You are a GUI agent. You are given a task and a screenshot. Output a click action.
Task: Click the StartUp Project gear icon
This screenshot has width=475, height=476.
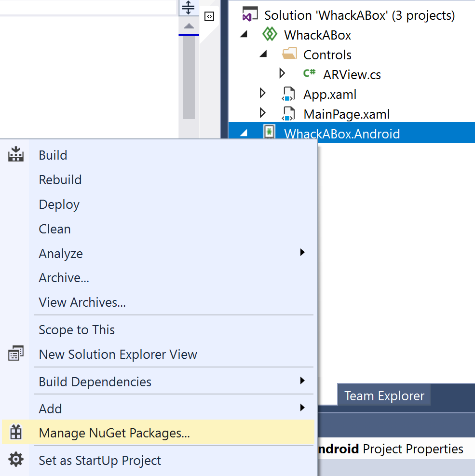[x=16, y=460]
